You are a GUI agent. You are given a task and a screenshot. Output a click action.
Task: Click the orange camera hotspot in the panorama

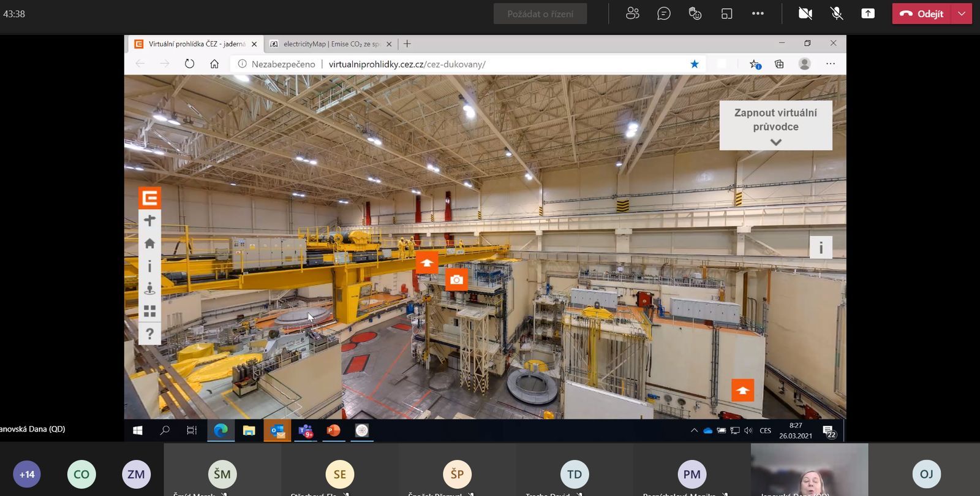pos(456,280)
